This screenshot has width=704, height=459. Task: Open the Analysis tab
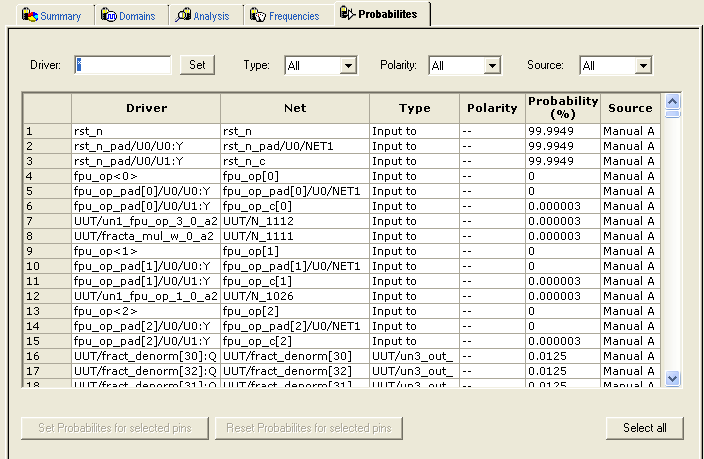(211, 16)
